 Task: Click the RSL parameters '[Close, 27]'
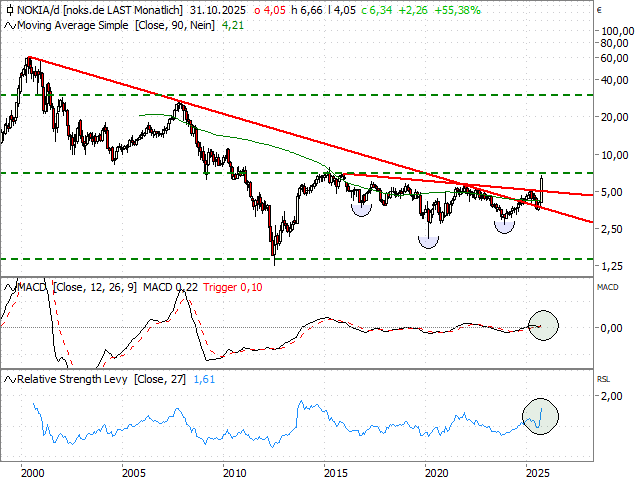pos(160,379)
